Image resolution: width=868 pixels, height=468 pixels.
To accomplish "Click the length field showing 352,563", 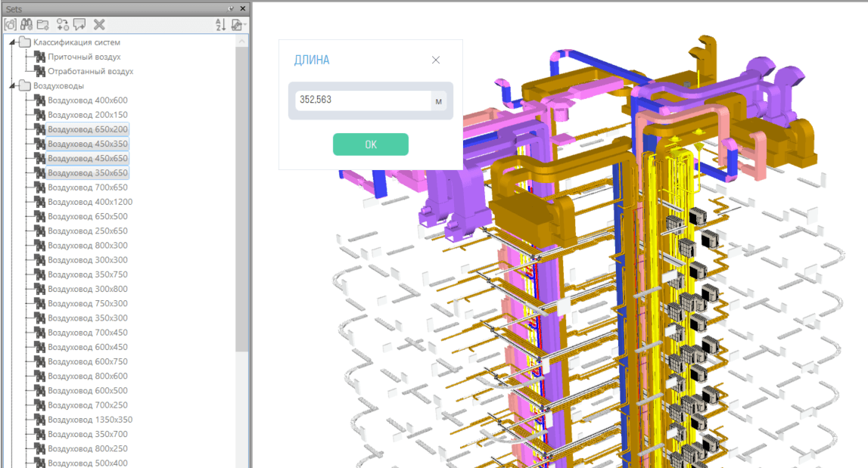I will [x=362, y=101].
